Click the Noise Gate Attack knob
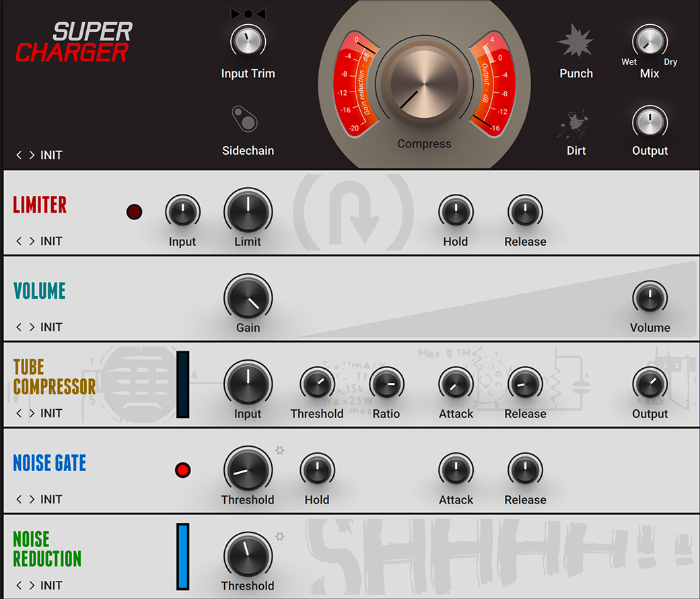Screen dimensions: 700x599 456,470
